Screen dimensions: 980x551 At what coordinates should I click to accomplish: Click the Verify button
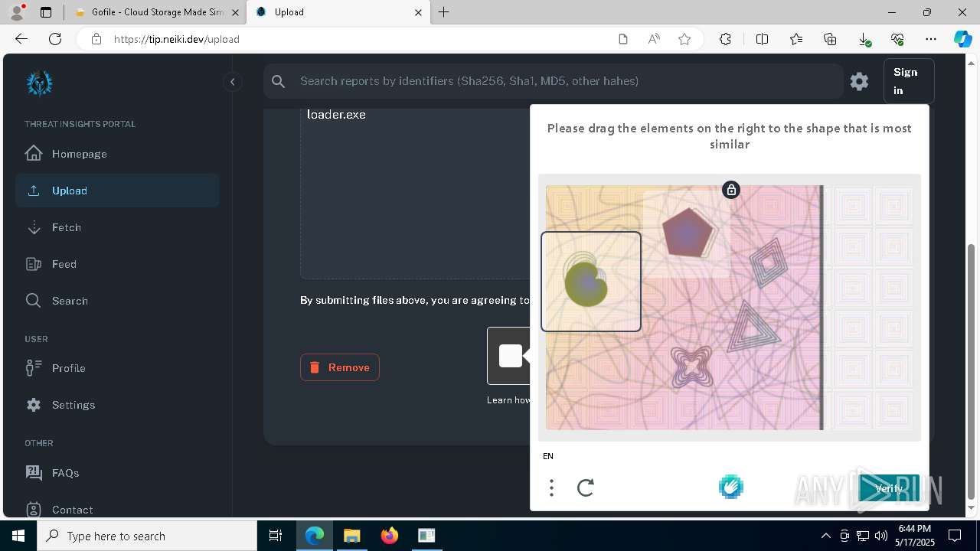click(889, 488)
